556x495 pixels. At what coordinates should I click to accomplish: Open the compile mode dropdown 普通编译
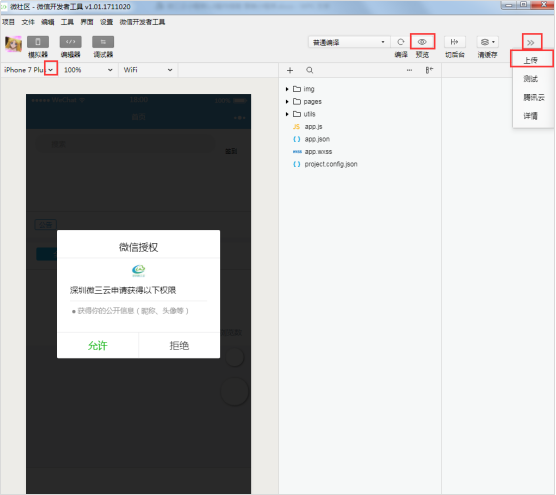tap(349, 42)
